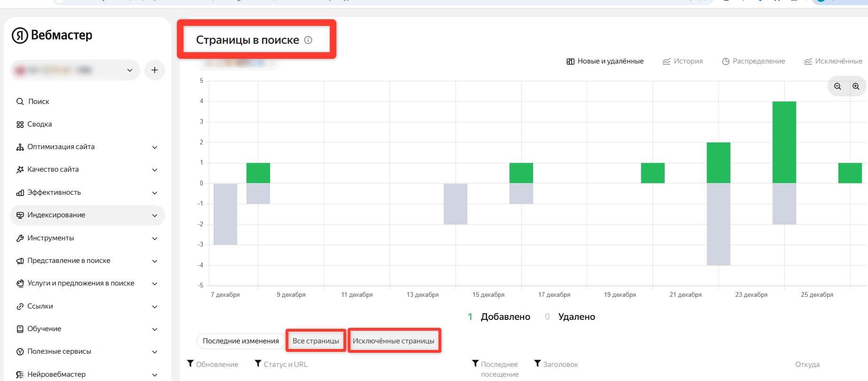Zoom out the chart

coord(837,87)
